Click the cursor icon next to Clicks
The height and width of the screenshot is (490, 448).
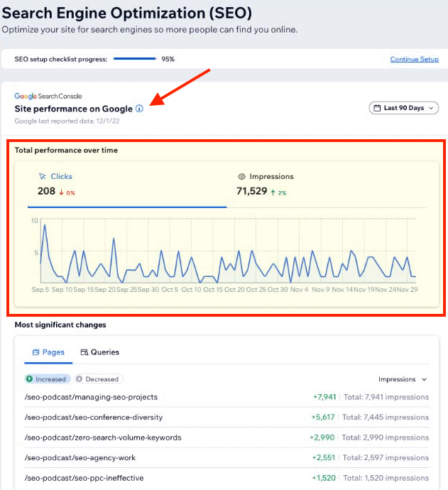tap(42, 176)
